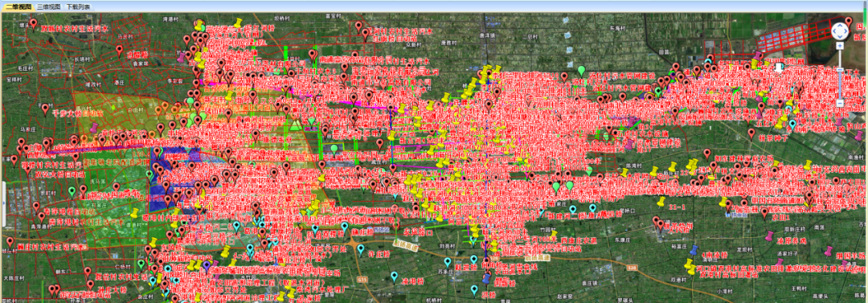Open the 三维视图 tab
This screenshot has width=868, height=303.
pos(49,7)
